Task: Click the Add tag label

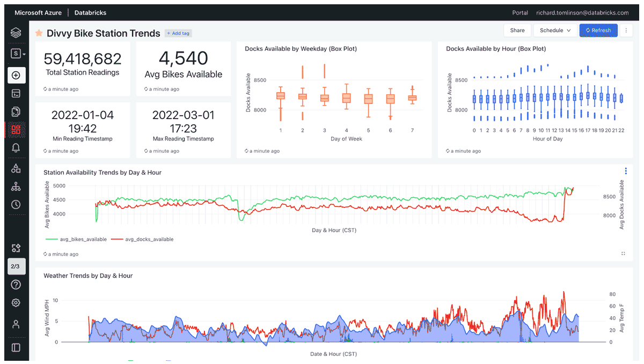Action: (x=178, y=33)
